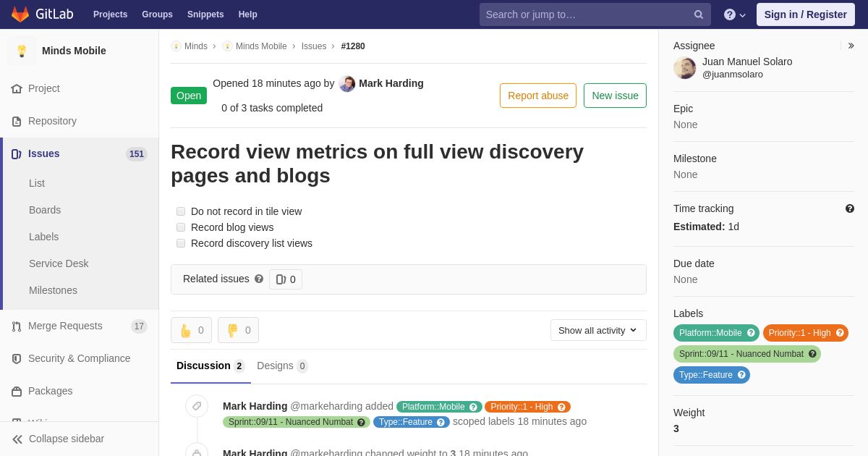Click the label activity icon beside Mark Harding's note
868x456 pixels.
[x=197, y=406]
